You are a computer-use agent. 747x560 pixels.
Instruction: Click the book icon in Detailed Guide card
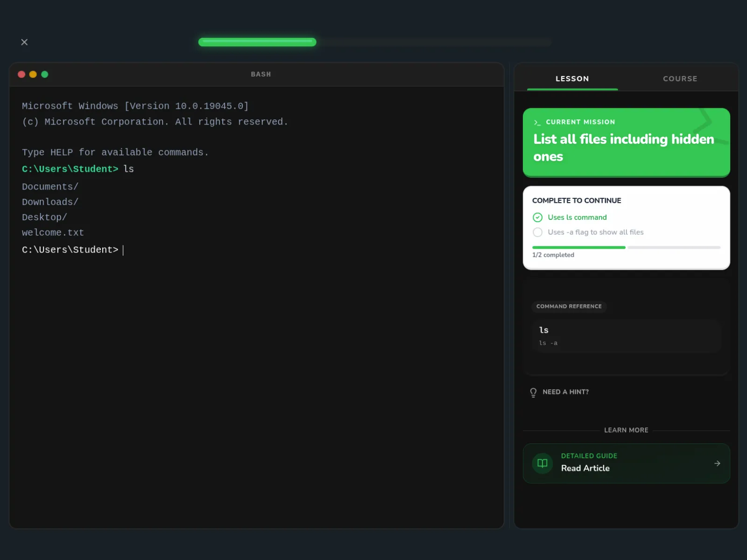point(543,463)
